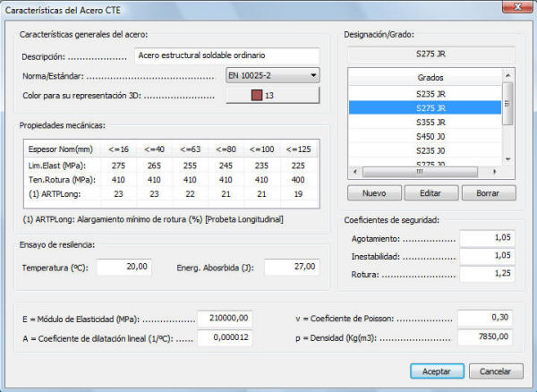Click the grades list scroll-down arrow

pyautogui.click(x=507, y=159)
